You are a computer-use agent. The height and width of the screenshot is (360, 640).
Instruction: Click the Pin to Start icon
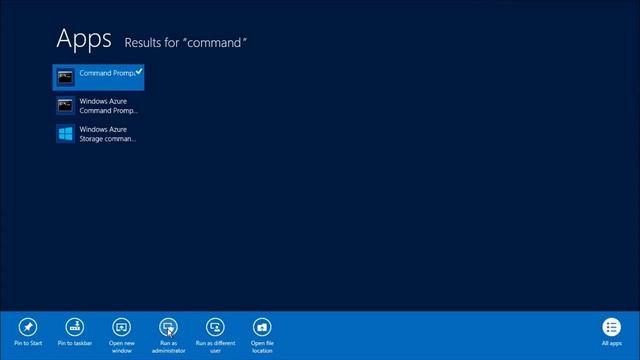[x=28, y=327]
